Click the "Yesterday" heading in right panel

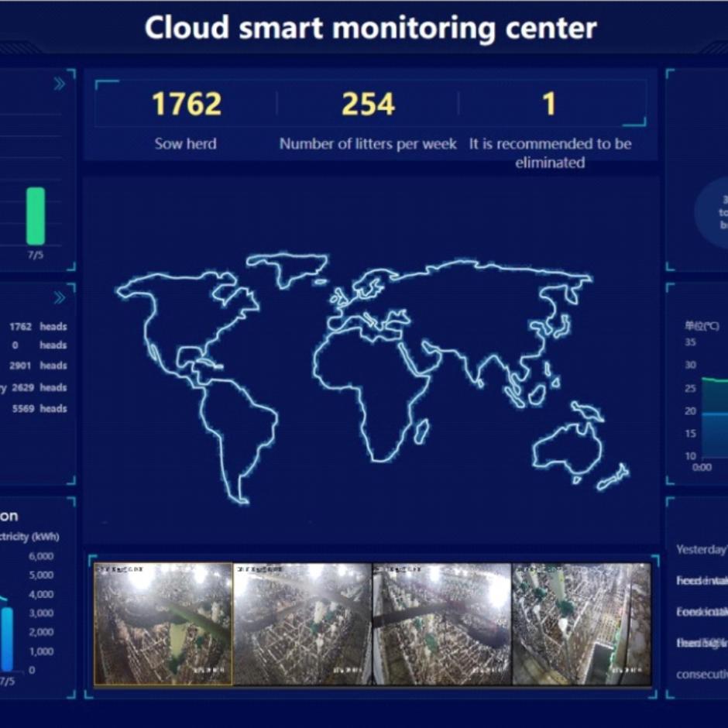702,550
